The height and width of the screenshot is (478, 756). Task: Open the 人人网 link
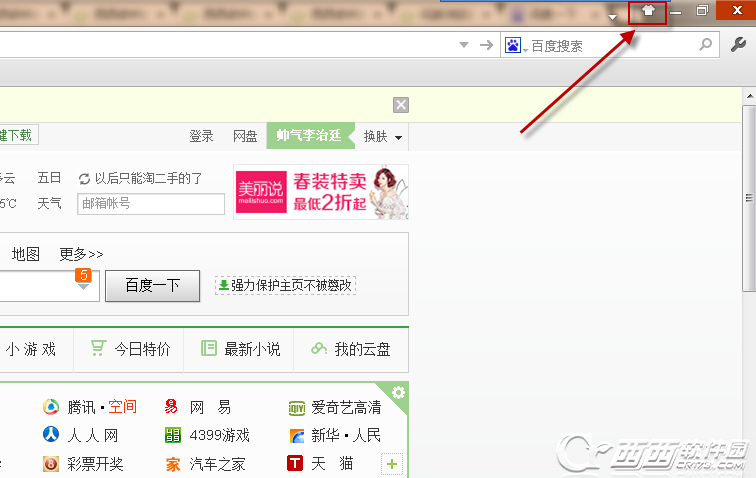click(x=93, y=436)
